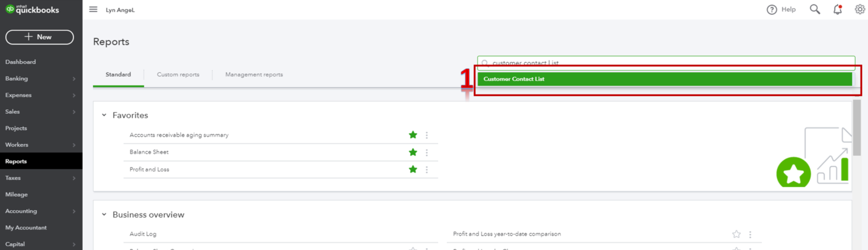
Task: Open more options for Profit and Loss year-to-date comparison
Action: 750,234
